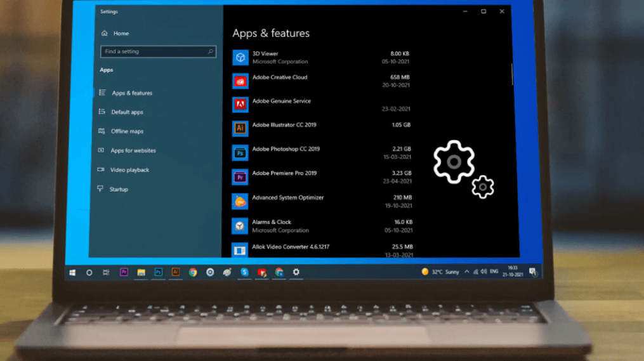
Task: Open Task View from the taskbar
Action: tap(106, 272)
